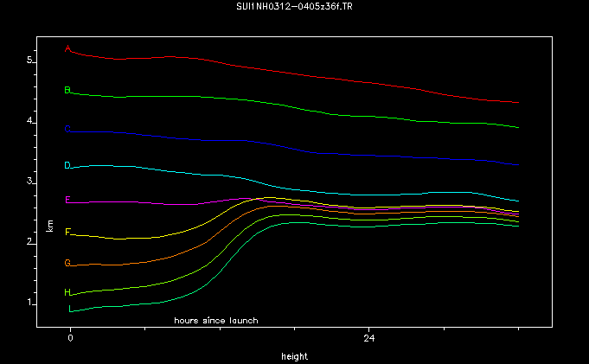Click the plot title SUI1NH0312-0405z36f.TR
The width and height of the screenshot is (589, 364).
pyautogui.click(x=294, y=7)
